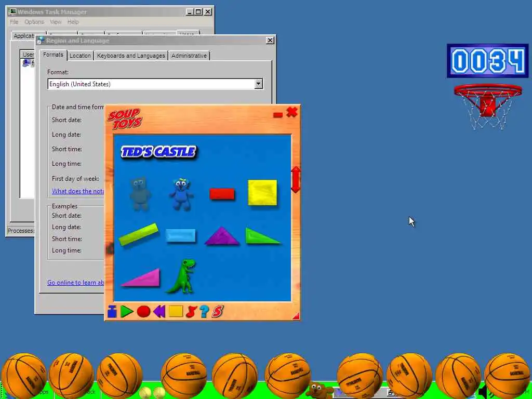Close the Region and Language dialog

[270, 41]
